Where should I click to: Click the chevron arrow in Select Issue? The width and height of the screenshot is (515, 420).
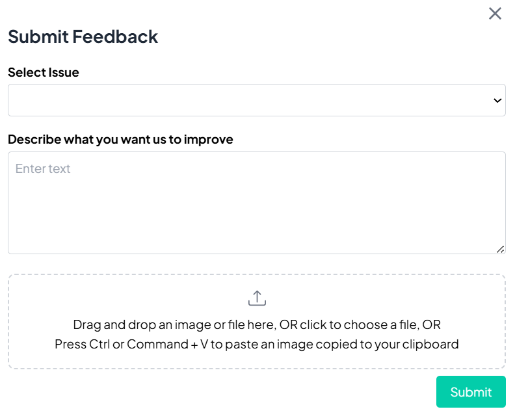click(x=497, y=100)
